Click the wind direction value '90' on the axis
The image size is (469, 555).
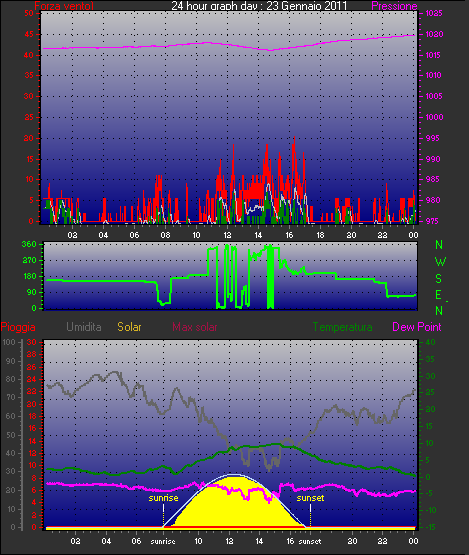point(31,292)
